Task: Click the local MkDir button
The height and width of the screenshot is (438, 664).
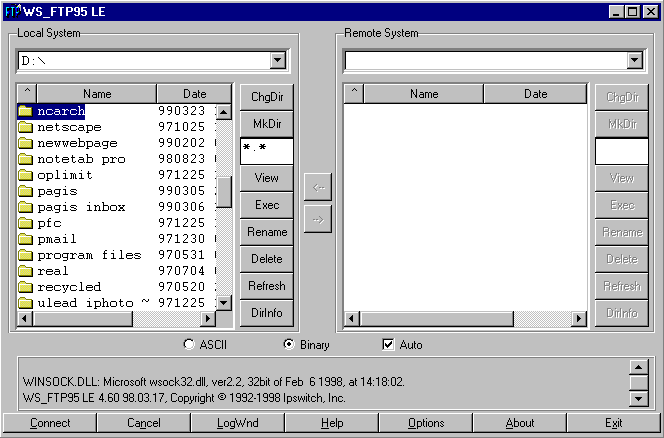Action: [266, 124]
